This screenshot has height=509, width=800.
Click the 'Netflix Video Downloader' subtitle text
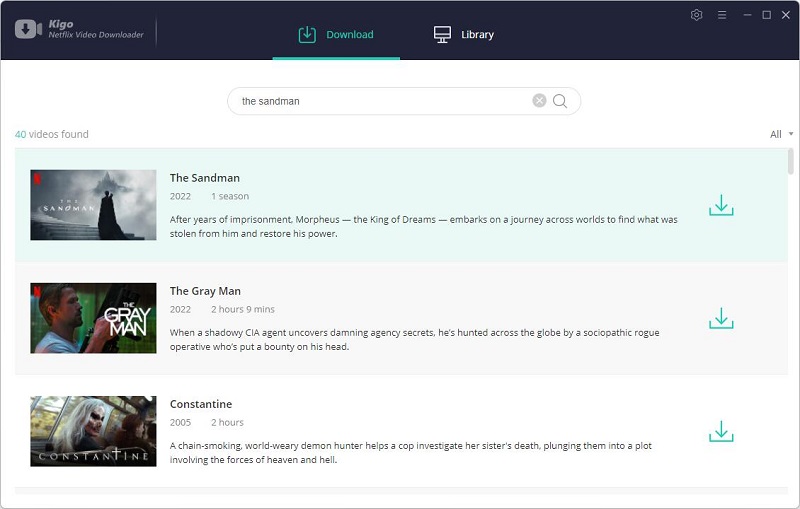tap(96, 35)
